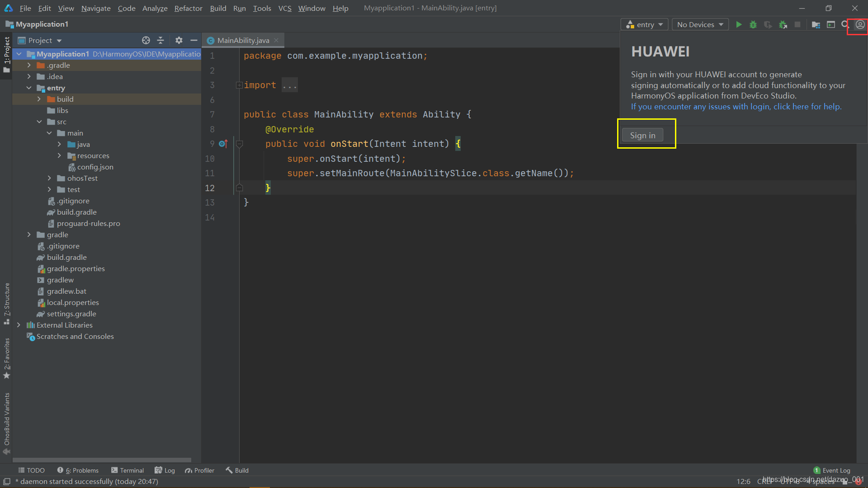Click the override gutter icon on line 9
Screen dimensions: 868x488
[x=223, y=144]
